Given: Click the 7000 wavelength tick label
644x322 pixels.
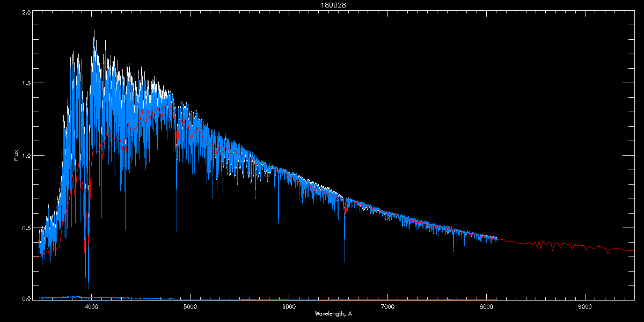Looking at the screenshot, I should point(387,307).
